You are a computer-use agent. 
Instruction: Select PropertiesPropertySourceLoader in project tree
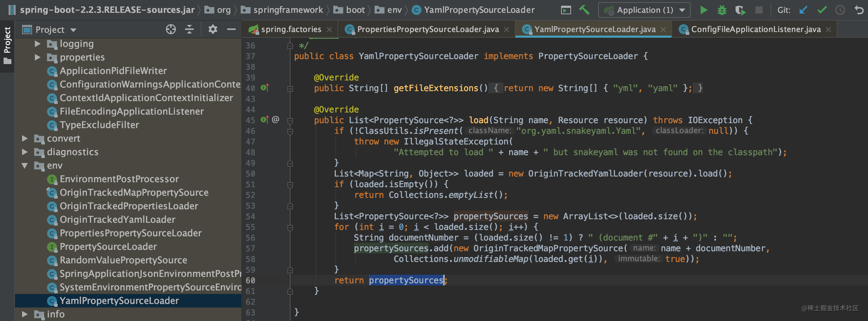pos(131,233)
